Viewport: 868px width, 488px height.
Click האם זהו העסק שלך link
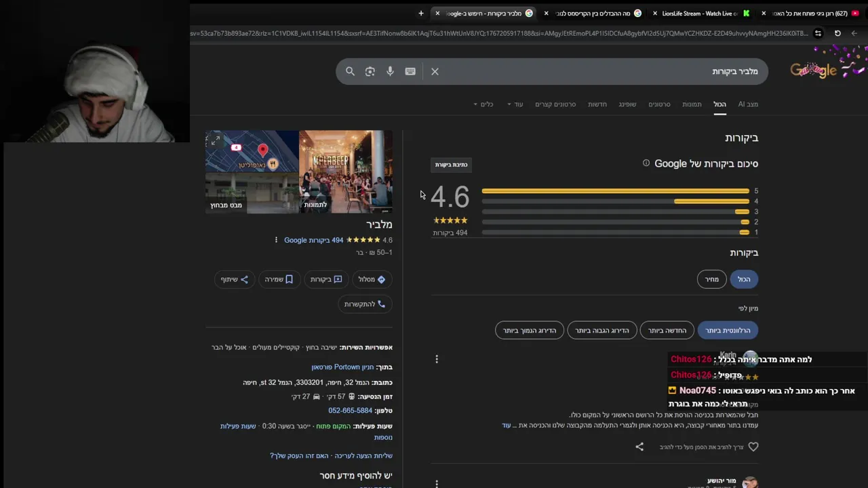coord(299,456)
